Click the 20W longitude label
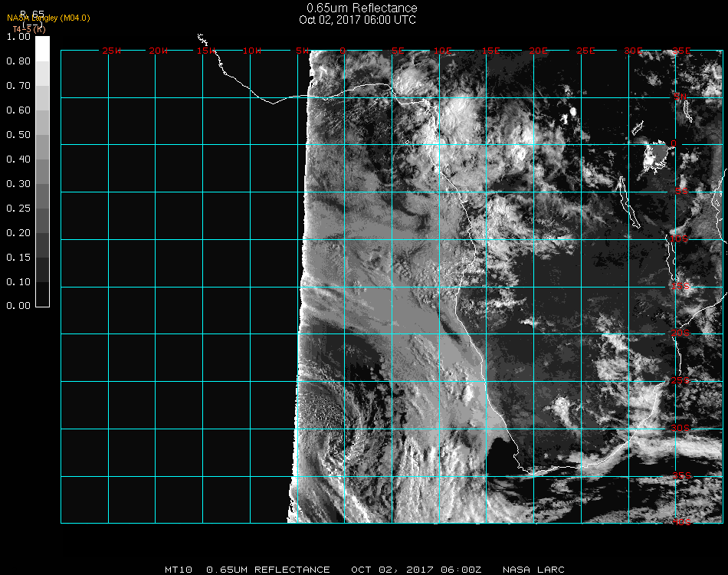 159,51
